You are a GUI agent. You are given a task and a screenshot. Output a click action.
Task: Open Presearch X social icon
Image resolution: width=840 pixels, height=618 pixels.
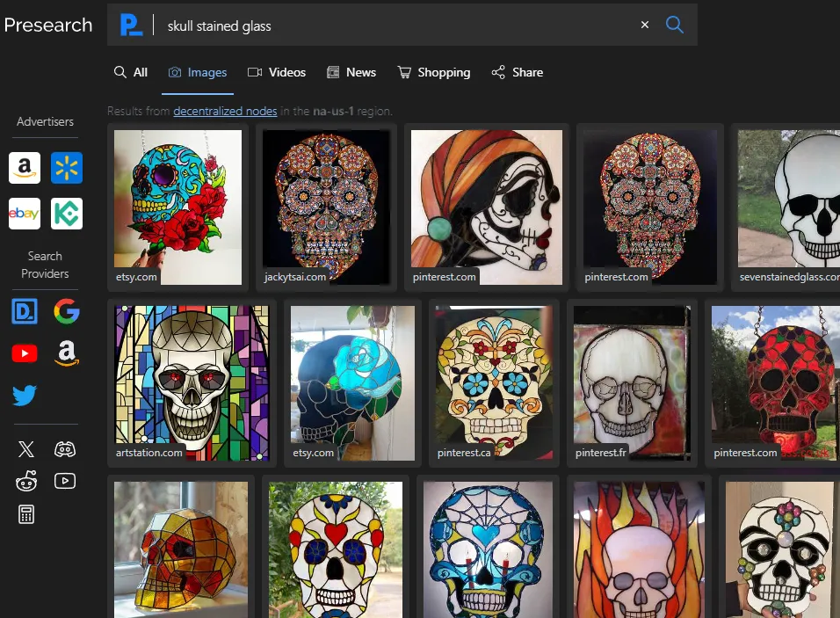pos(25,449)
